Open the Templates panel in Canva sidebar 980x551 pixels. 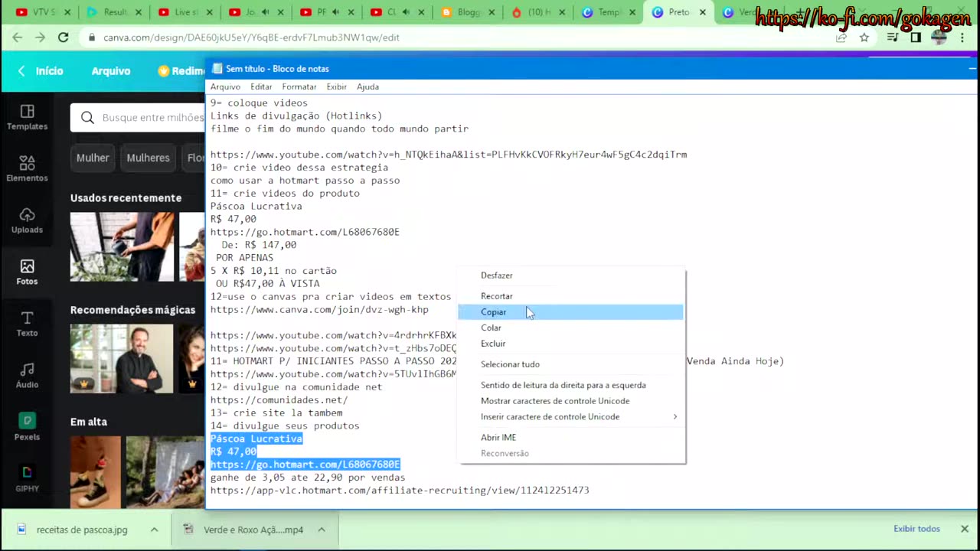(28, 117)
